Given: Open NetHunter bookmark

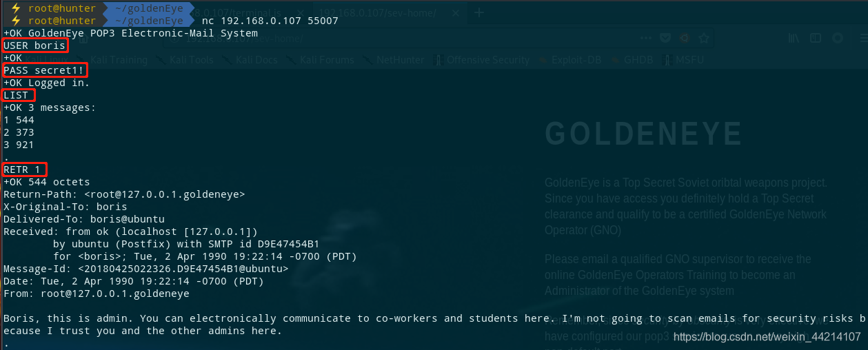Looking at the screenshot, I should pyautogui.click(x=393, y=60).
